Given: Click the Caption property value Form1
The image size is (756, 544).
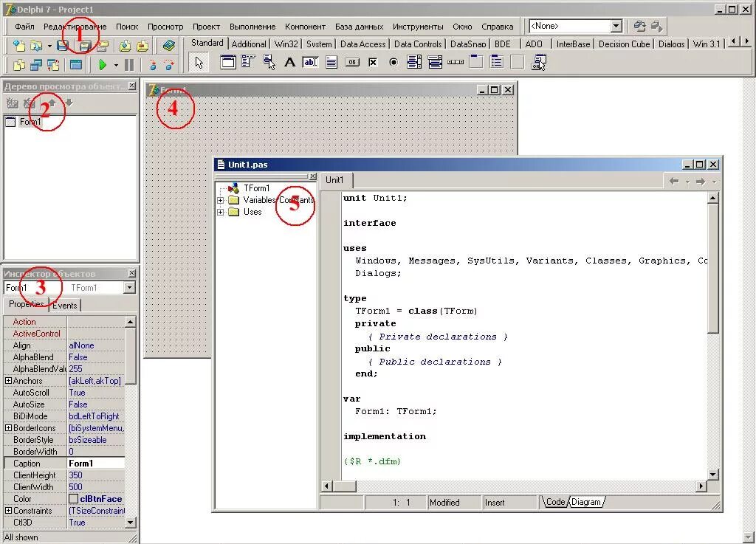Looking at the screenshot, I should pyautogui.click(x=96, y=464).
